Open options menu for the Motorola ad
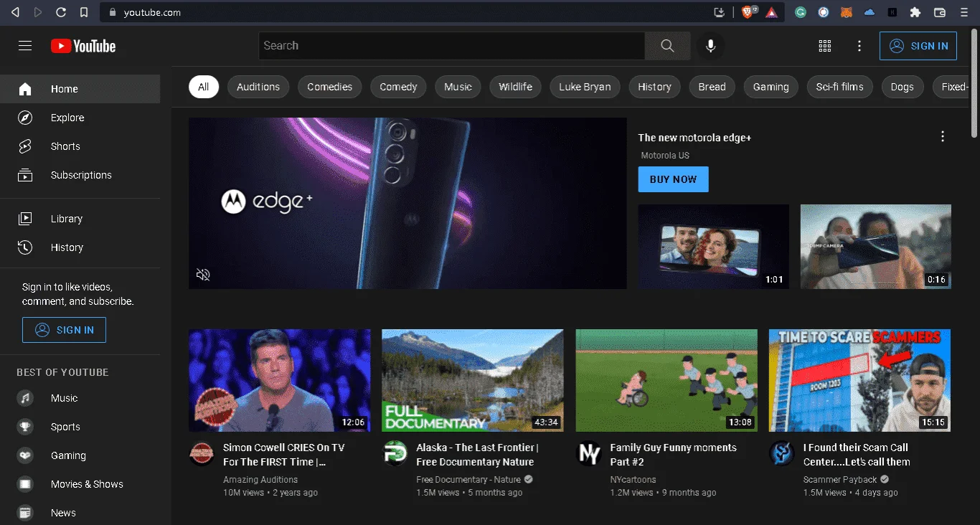 pyautogui.click(x=943, y=136)
